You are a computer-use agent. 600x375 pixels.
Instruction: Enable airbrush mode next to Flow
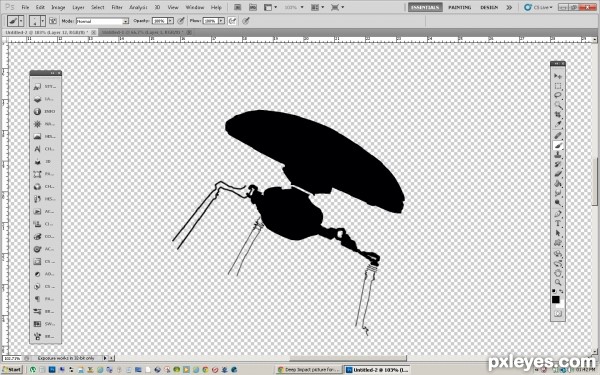[x=232, y=21]
